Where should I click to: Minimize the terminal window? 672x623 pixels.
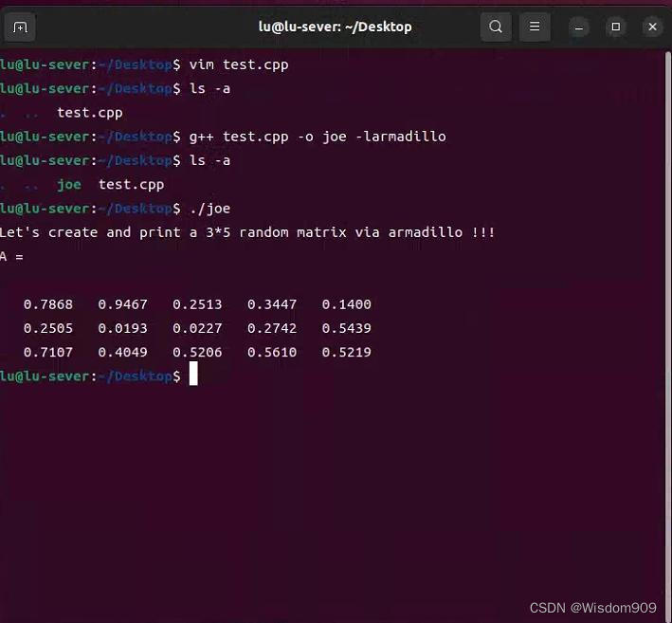578,27
